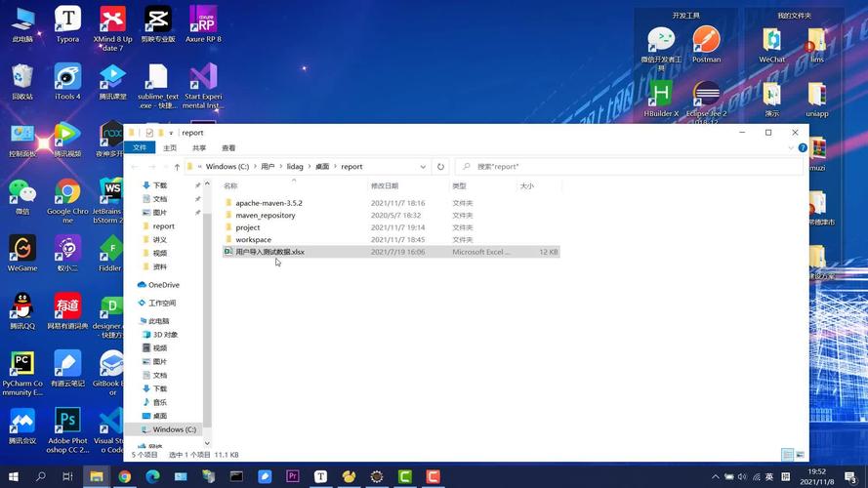
Task: Open the 主页 ribbon tab
Action: (x=170, y=147)
